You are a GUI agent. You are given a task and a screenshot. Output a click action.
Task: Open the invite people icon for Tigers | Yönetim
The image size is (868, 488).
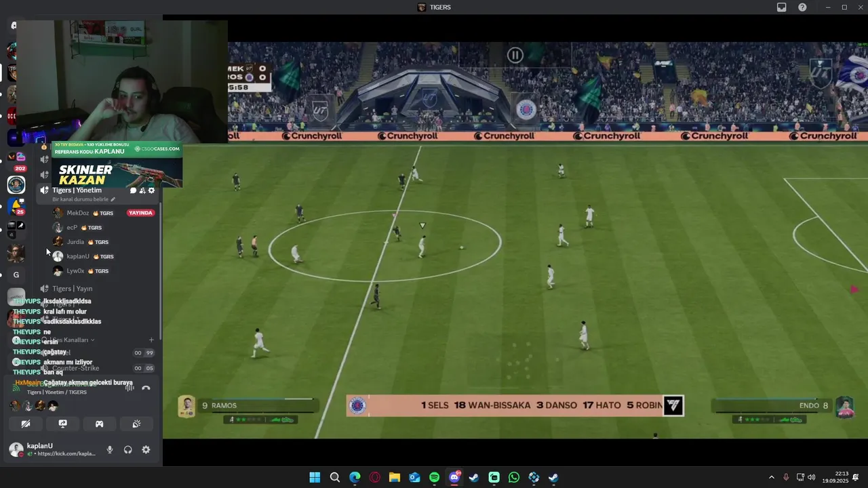coord(142,190)
